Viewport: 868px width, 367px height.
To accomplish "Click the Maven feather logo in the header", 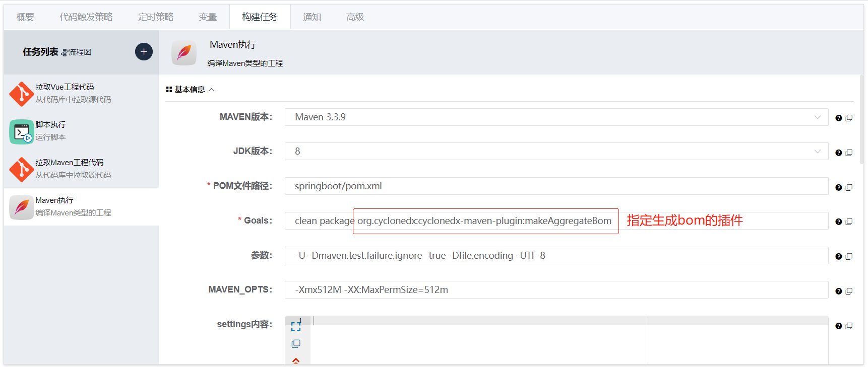I will coord(184,52).
